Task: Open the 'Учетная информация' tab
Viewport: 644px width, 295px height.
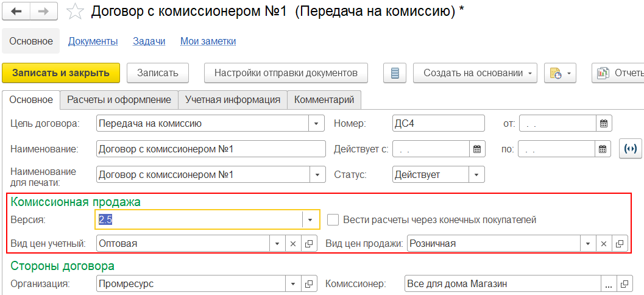Action: pos(233,99)
